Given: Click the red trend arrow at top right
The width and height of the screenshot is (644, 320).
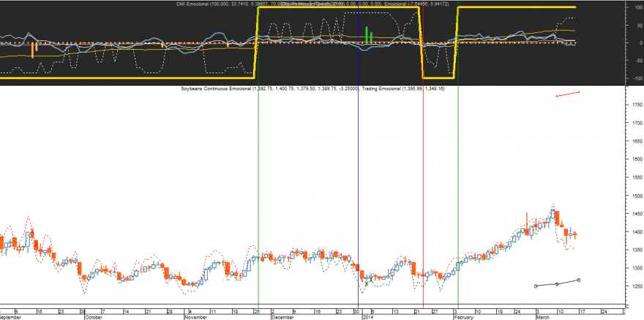Looking at the screenshot, I should [x=567, y=94].
